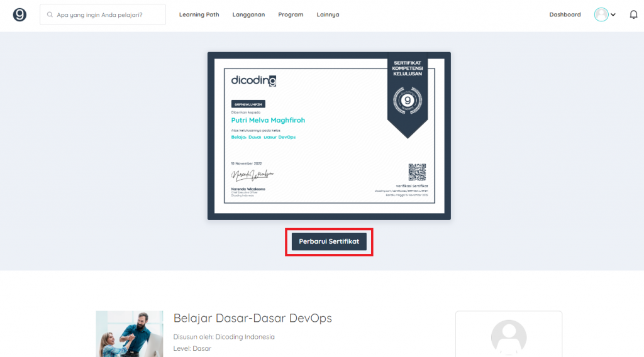Viewport: 644px width, 357px height.
Task: Go to the Dashboard link
Action: tap(565, 14)
